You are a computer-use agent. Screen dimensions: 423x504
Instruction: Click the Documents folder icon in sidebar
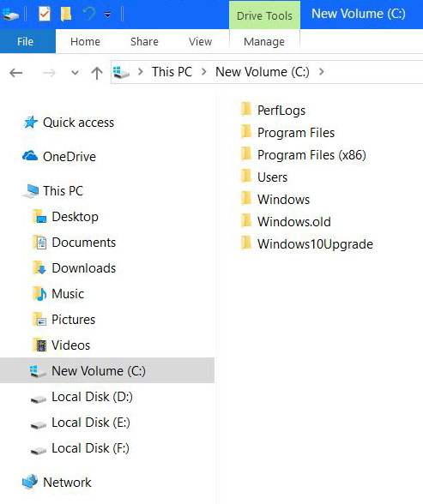(39, 243)
